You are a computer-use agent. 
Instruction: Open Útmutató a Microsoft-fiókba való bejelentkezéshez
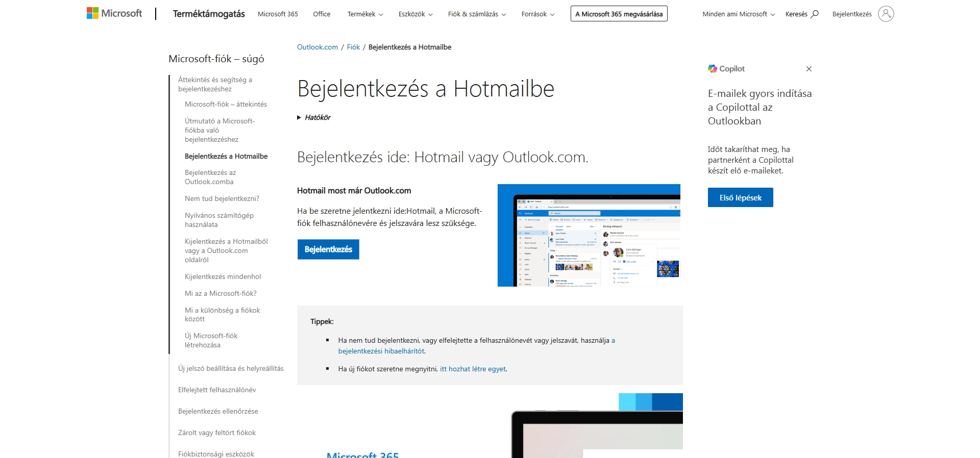pyautogui.click(x=219, y=130)
